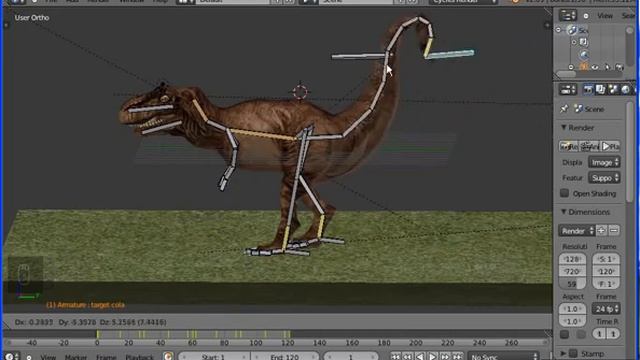Expand the RenderLayers row in Outliner
640x360 pixels.
[574, 42]
